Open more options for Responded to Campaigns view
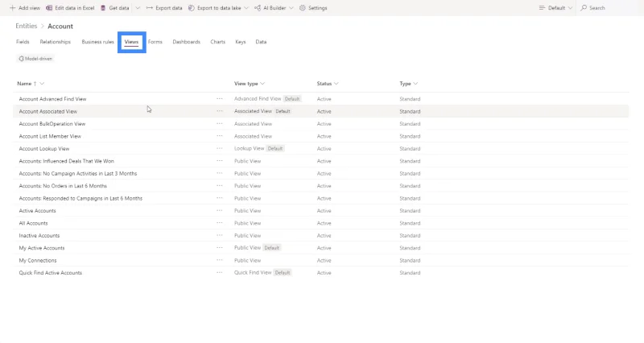Viewport: 644px width, 343px height. pyautogui.click(x=220, y=198)
